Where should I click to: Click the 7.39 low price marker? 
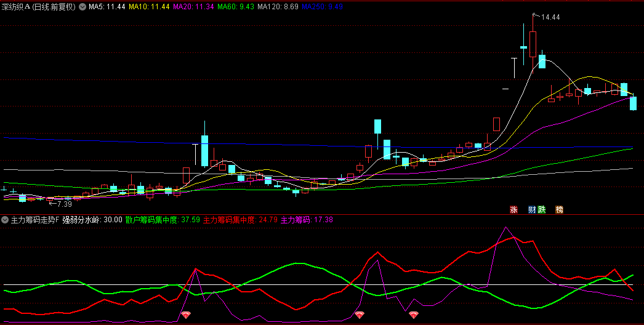tap(64, 204)
